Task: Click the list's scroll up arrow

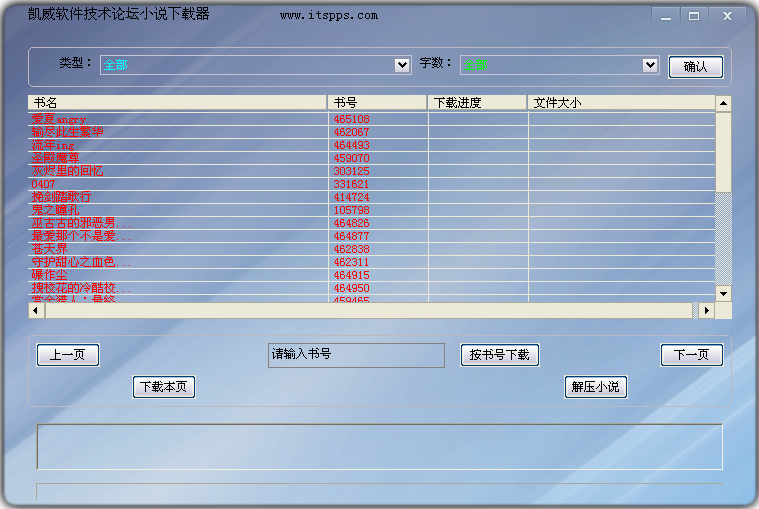Action: coord(723,104)
